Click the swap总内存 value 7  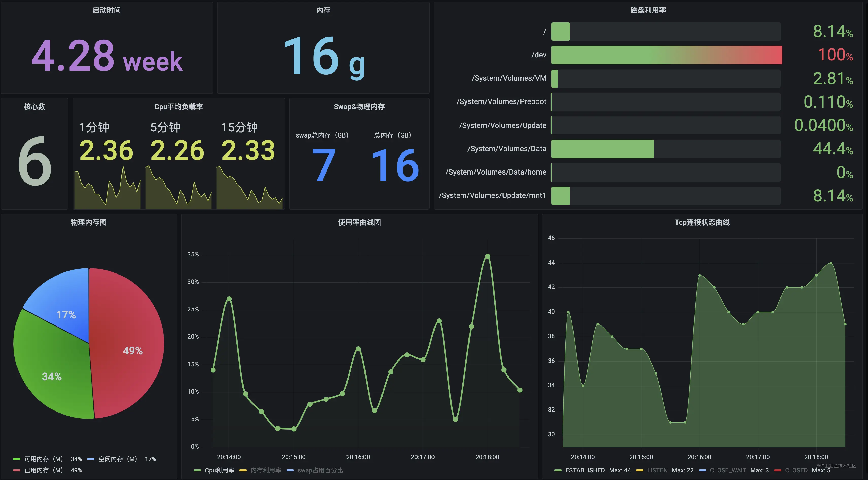(x=323, y=165)
